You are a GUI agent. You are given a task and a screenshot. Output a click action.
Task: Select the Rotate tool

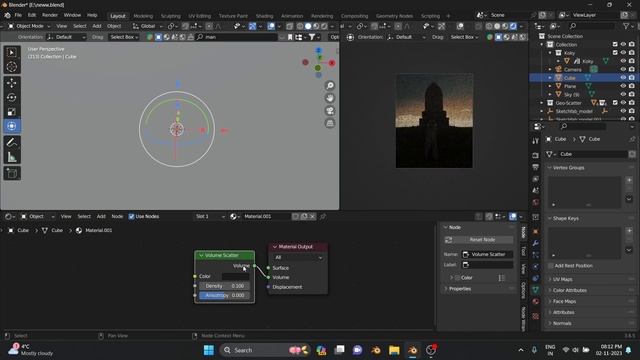(x=12, y=97)
